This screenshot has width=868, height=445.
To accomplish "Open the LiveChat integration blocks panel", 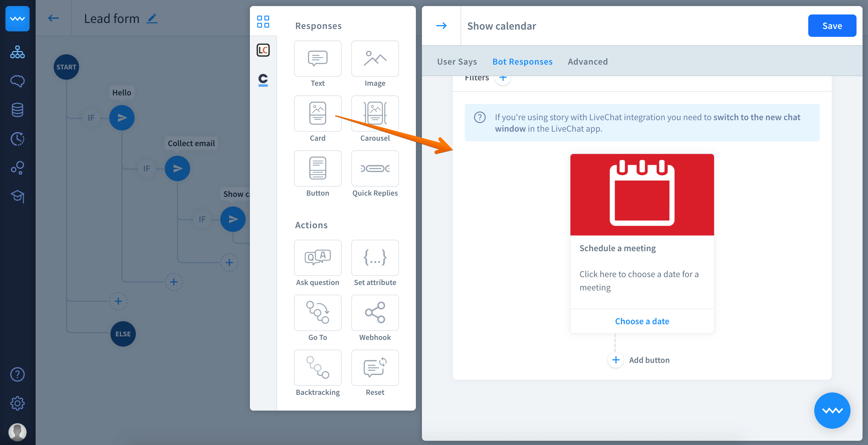I will pos(263,50).
